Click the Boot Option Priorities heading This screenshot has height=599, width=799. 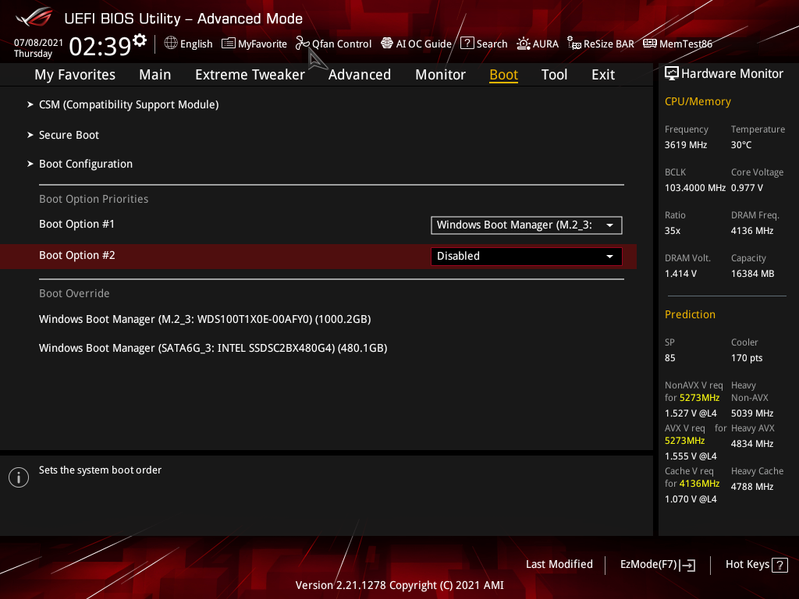click(94, 199)
